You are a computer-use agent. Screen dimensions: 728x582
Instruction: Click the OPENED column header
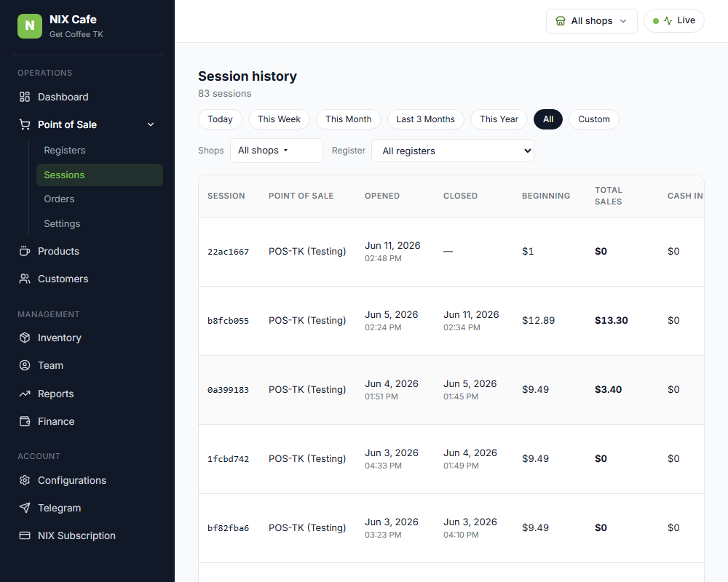(382, 196)
